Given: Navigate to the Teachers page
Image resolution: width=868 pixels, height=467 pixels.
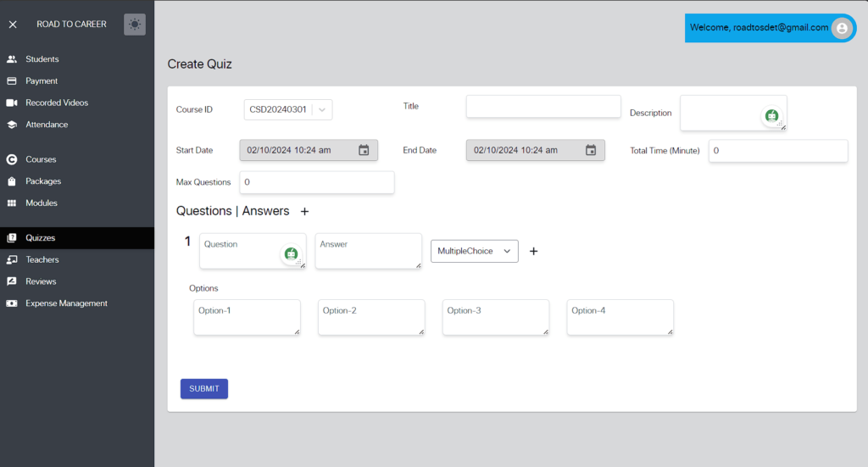Looking at the screenshot, I should tap(42, 259).
